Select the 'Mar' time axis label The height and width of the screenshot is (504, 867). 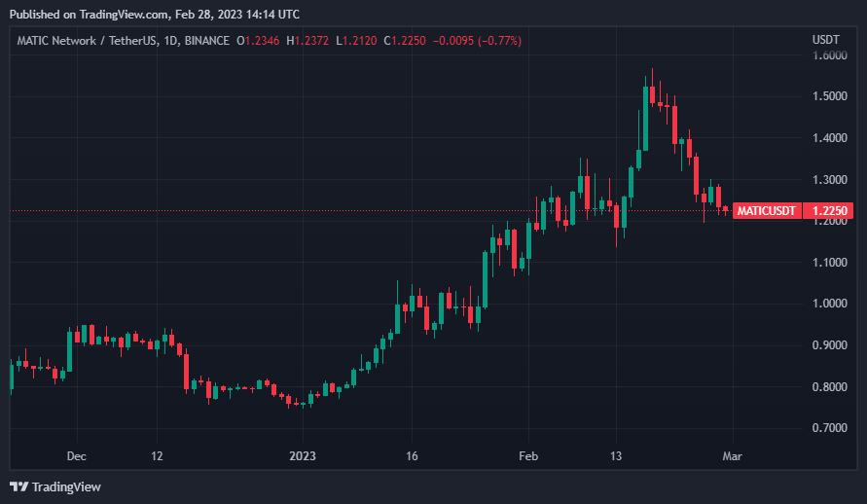(732, 455)
